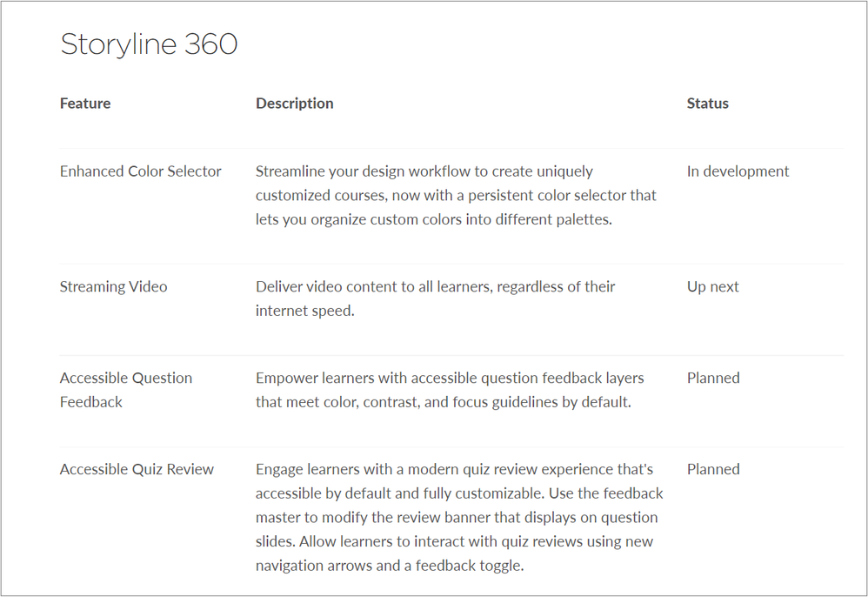Click the Description column header
Image resolution: width=868 pixels, height=597 pixels.
point(294,104)
